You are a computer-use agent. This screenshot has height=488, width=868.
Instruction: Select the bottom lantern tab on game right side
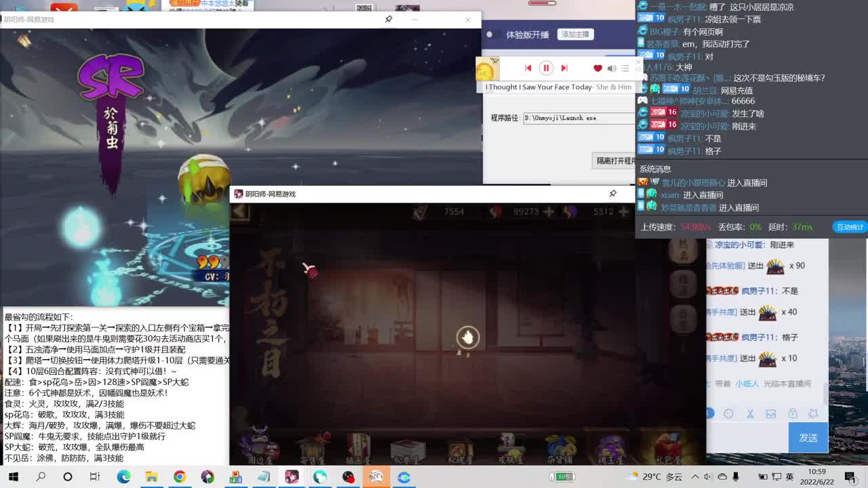click(684, 319)
